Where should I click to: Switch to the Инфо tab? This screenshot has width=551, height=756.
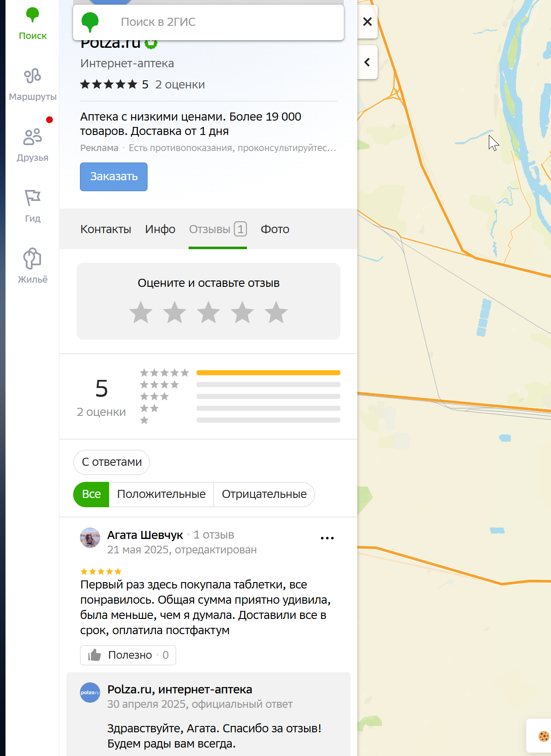160,229
